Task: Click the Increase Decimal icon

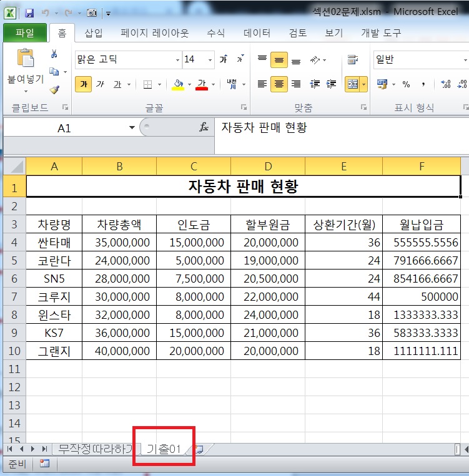Action: coord(446,84)
